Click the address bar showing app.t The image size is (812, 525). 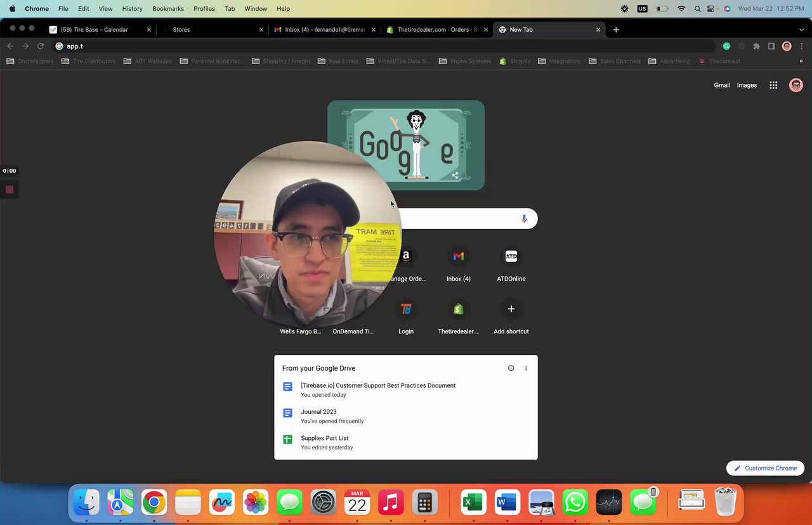tap(384, 46)
